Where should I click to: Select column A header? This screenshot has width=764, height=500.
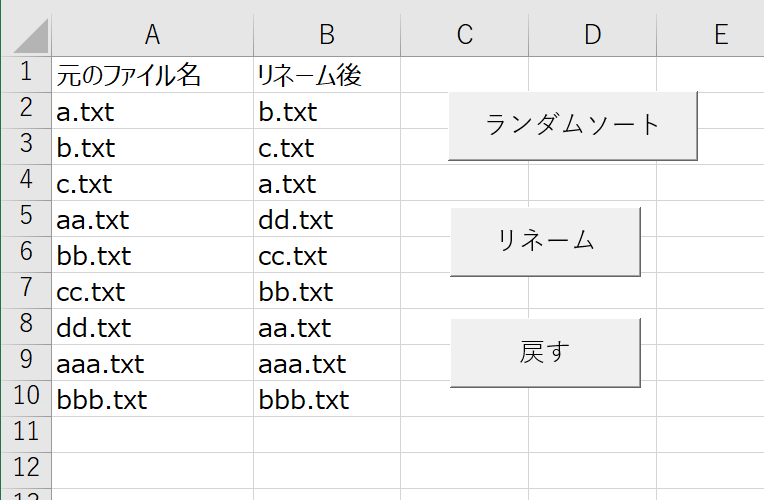click(152, 35)
